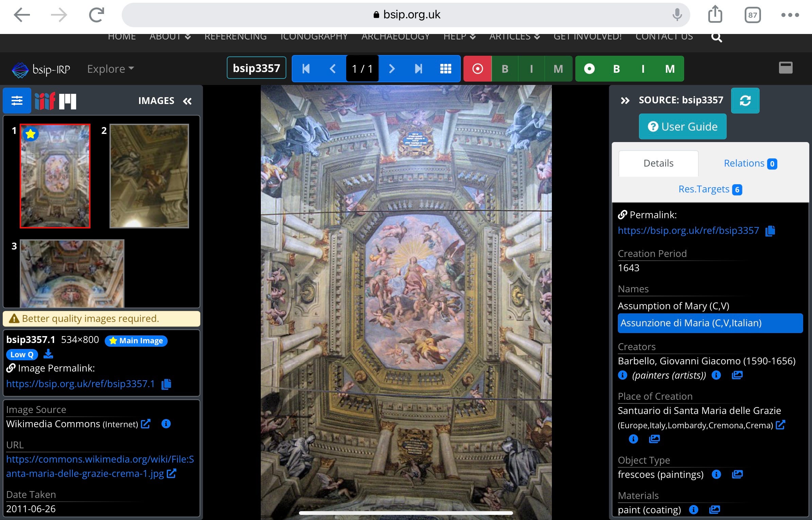Open Wikimedia Commons source external link icon
This screenshot has height=520, width=812.
146,424
